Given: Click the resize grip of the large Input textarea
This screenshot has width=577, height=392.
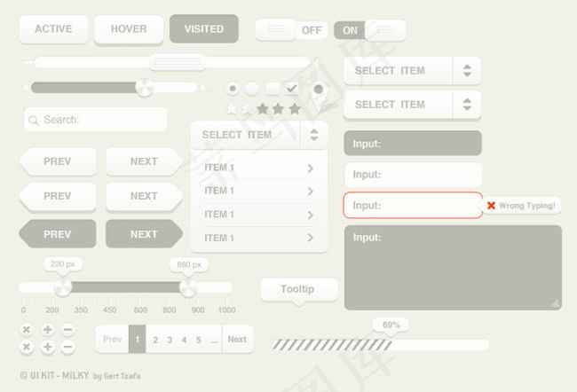Looking at the screenshot, I should pos(555,303).
